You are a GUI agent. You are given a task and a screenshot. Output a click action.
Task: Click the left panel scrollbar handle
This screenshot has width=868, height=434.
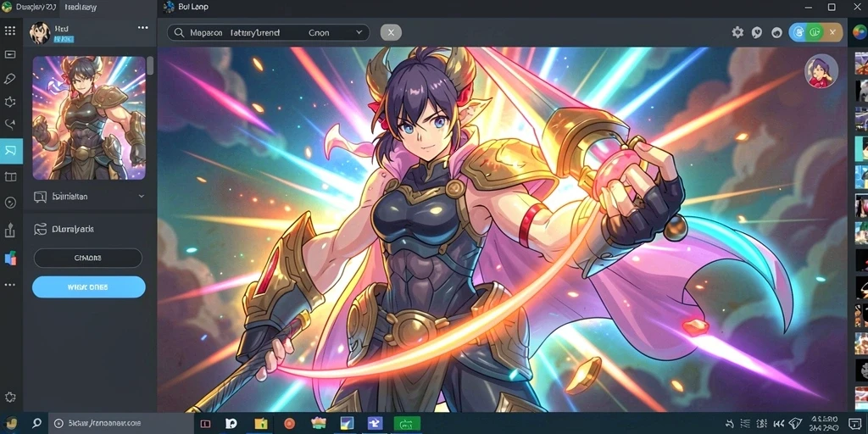click(150, 64)
